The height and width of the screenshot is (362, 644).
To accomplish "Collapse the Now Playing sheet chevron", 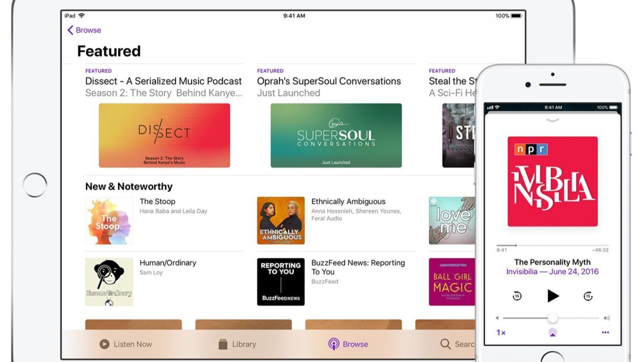I will coord(553,121).
